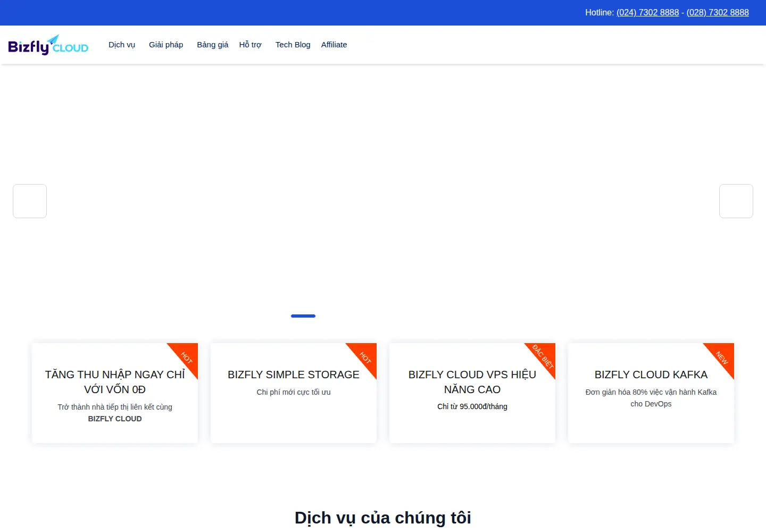Open the Dịch vụ menu

122,45
